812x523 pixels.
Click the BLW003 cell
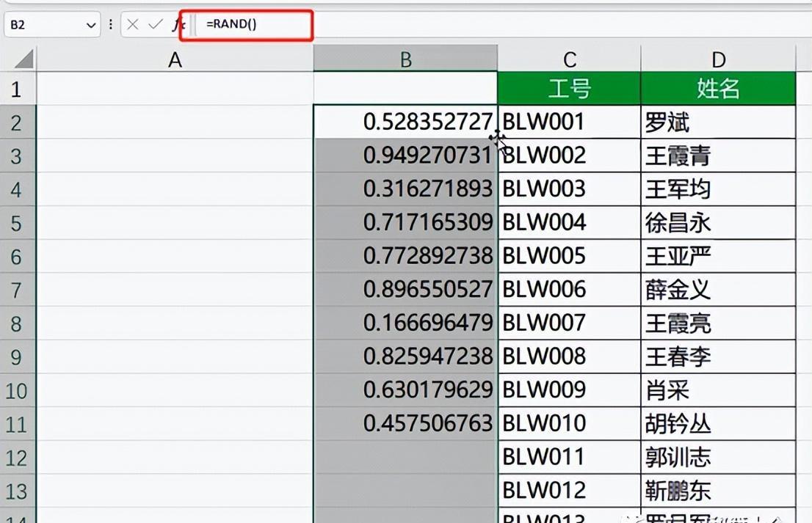point(569,189)
